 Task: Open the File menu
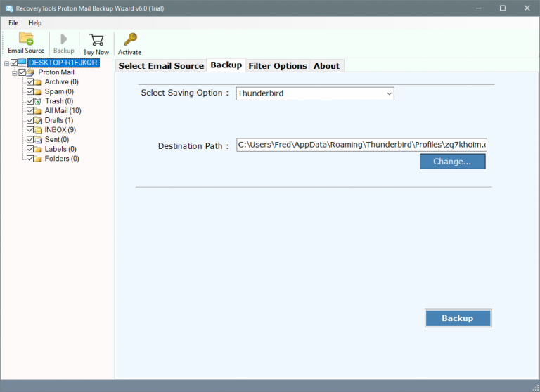coord(13,23)
